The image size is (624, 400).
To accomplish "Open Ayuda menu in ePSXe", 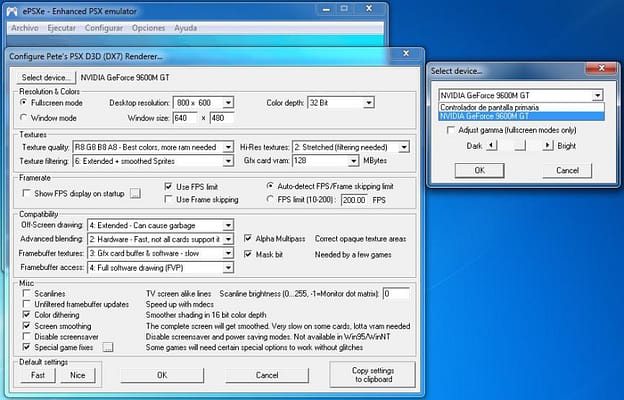I will coord(185,28).
